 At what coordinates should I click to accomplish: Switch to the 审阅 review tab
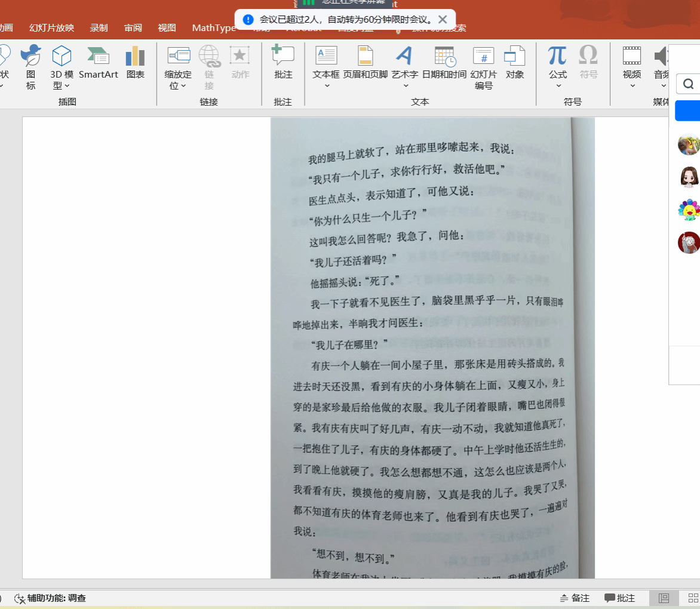133,27
